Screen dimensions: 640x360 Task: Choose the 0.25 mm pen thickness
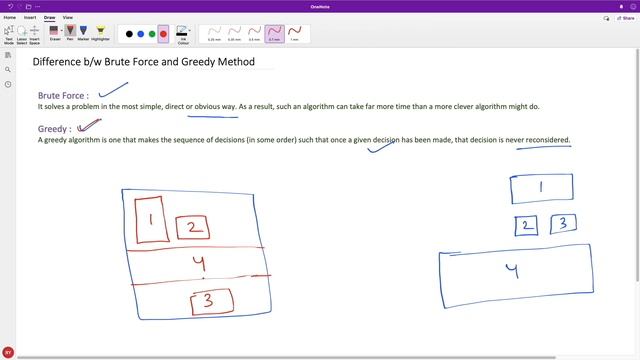pyautogui.click(x=214, y=33)
